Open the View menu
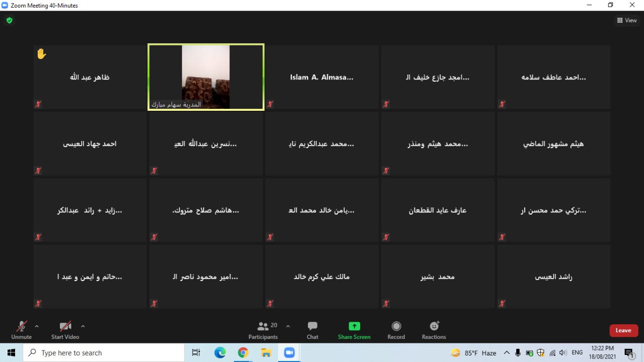Image resolution: width=644 pixels, height=362 pixels. (627, 20)
